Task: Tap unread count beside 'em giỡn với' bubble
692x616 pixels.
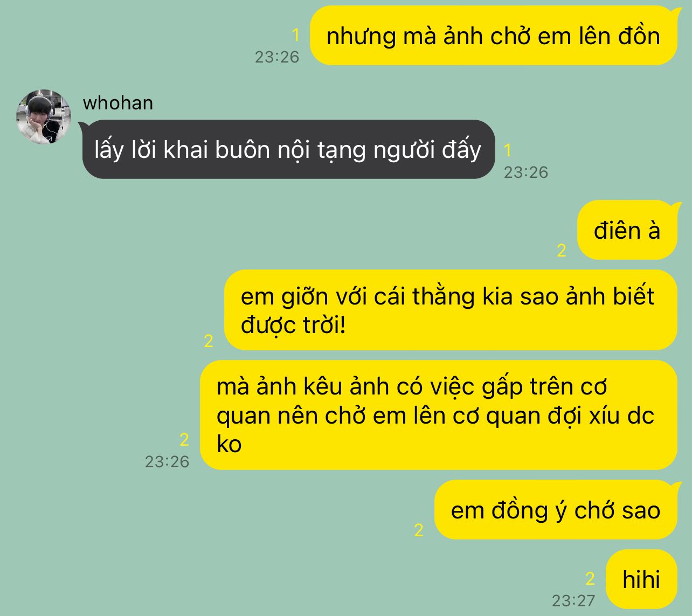Action: [x=209, y=341]
